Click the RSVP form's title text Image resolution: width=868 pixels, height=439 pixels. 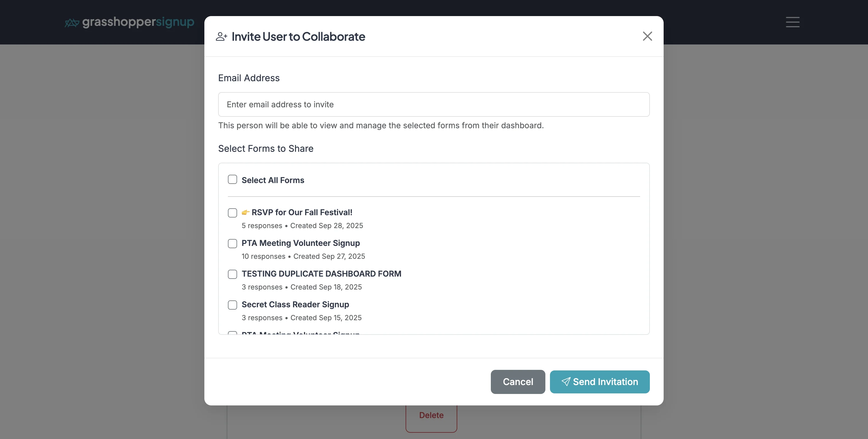(302, 212)
